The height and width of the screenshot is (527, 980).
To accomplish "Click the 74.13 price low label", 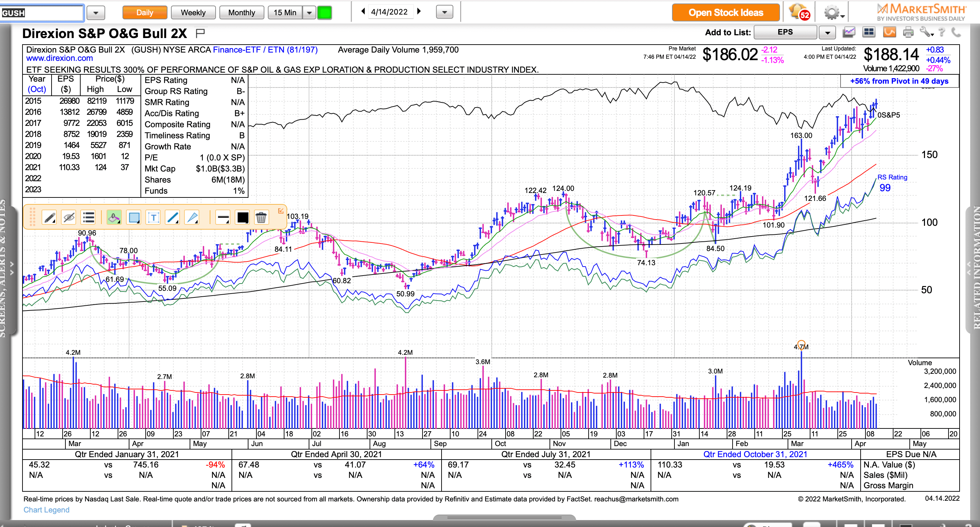I will [646, 262].
